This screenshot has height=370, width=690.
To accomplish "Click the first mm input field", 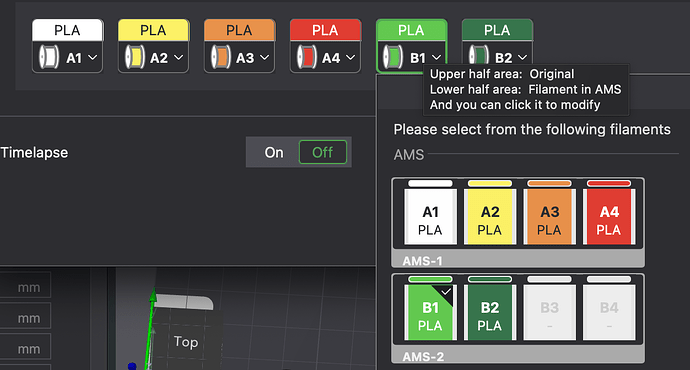I will (x=25, y=288).
